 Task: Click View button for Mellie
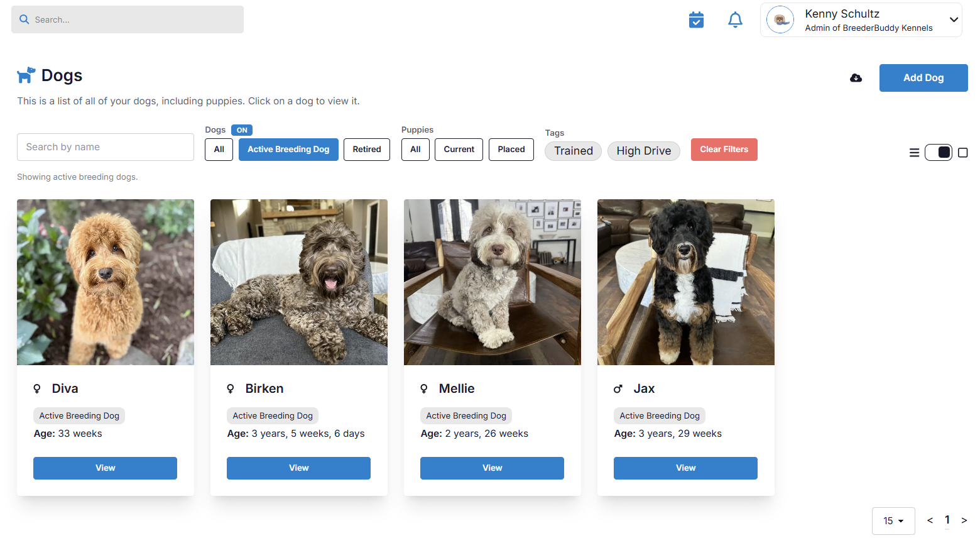click(492, 468)
